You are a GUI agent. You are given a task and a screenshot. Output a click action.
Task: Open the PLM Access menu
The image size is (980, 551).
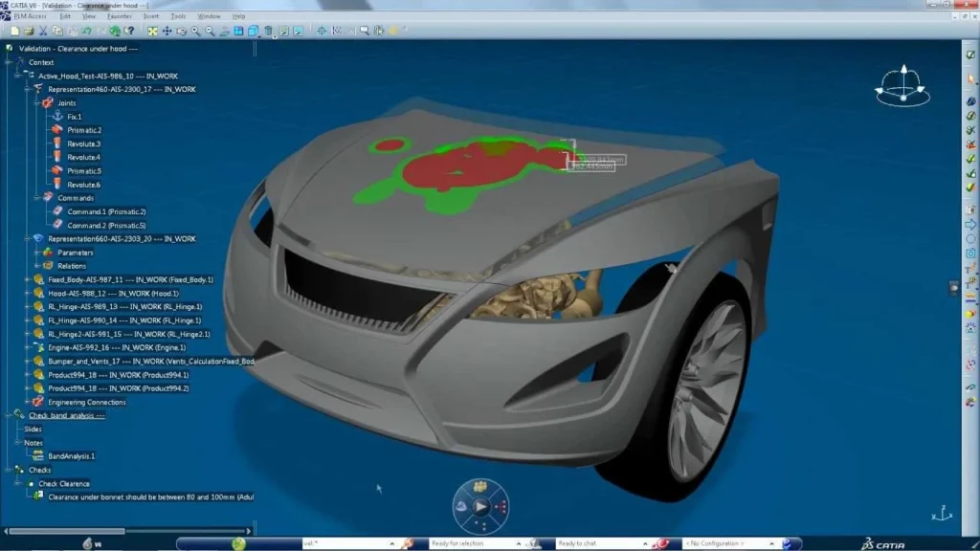30,16
